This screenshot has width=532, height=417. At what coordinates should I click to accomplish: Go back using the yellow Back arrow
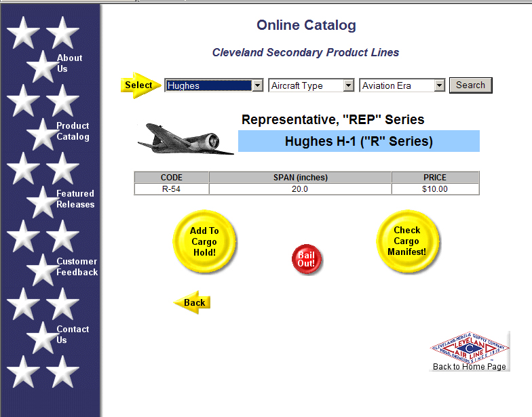[193, 302]
